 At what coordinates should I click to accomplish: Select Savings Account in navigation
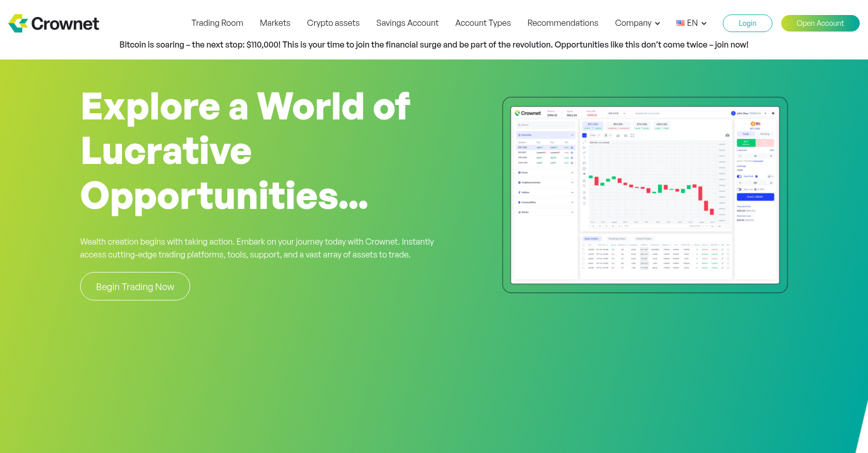(407, 23)
